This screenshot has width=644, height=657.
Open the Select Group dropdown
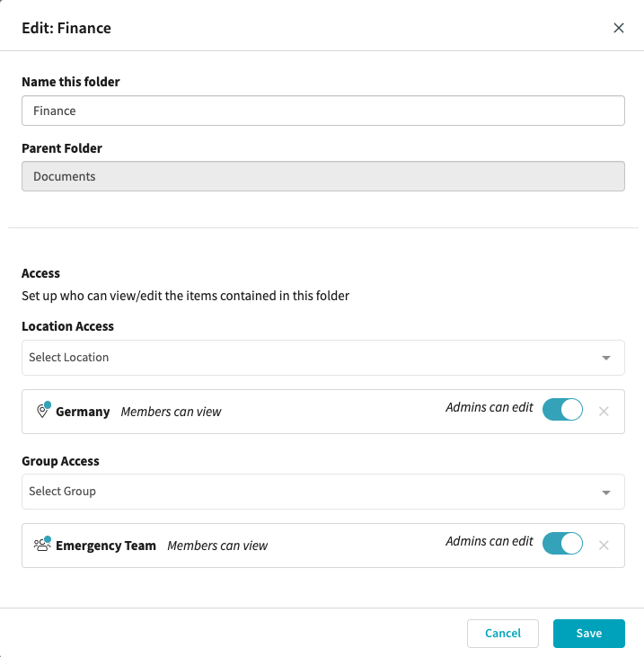tap(323, 492)
